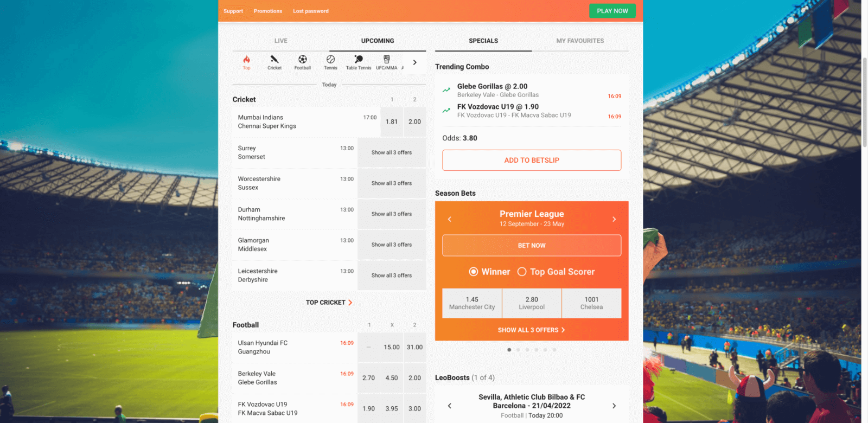Open FK Vozdovac U19 vs FK Macva Sabac match
Image resolution: width=868 pixels, height=423 pixels.
coord(295,409)
